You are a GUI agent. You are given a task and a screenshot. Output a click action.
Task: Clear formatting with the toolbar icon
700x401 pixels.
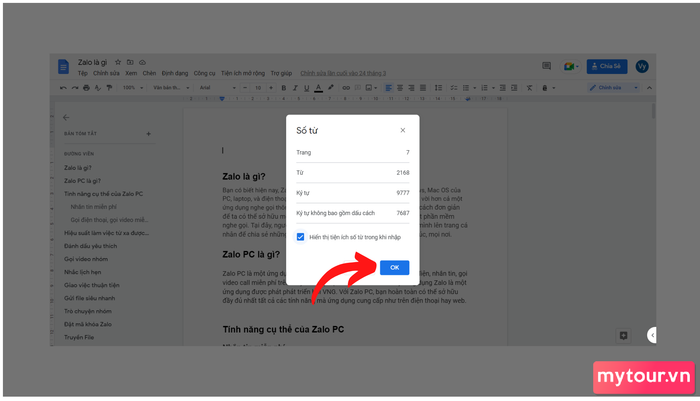tap(529, 88)
